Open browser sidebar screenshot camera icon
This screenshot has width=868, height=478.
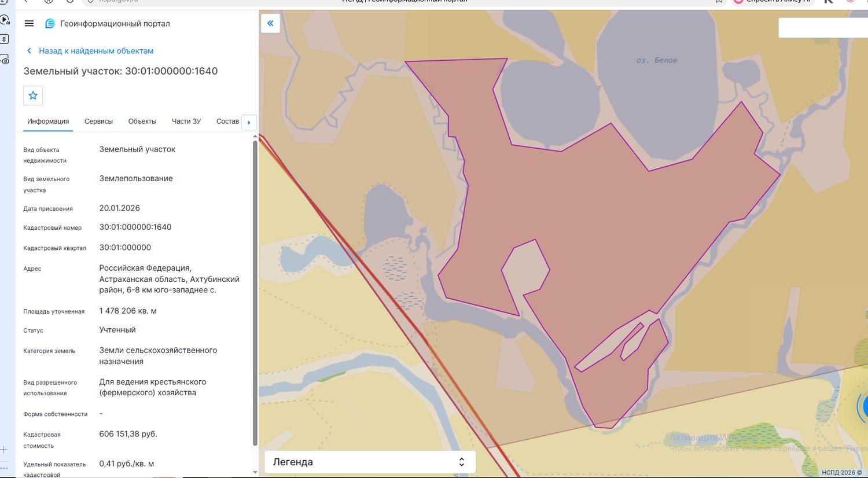(5, 59)
